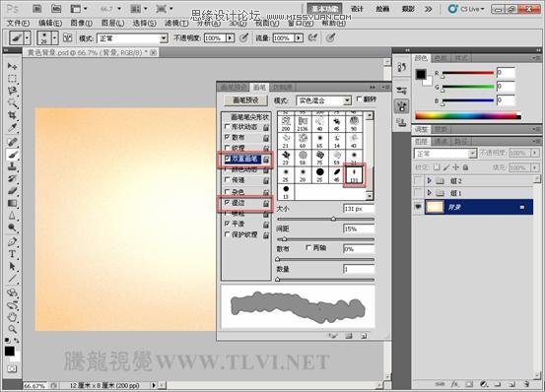Open the 流量 flow slider arrow
The width and height of the screenshot is (545, 392).
click(299, 38)
